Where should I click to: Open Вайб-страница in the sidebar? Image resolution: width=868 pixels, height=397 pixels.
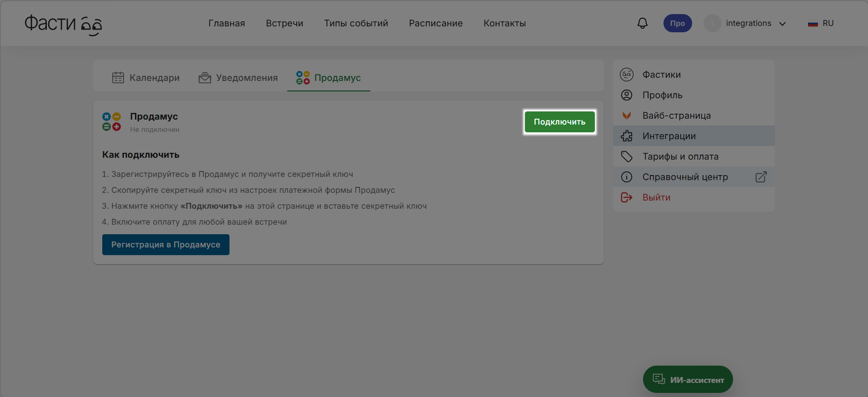click(x=676, y=116)
